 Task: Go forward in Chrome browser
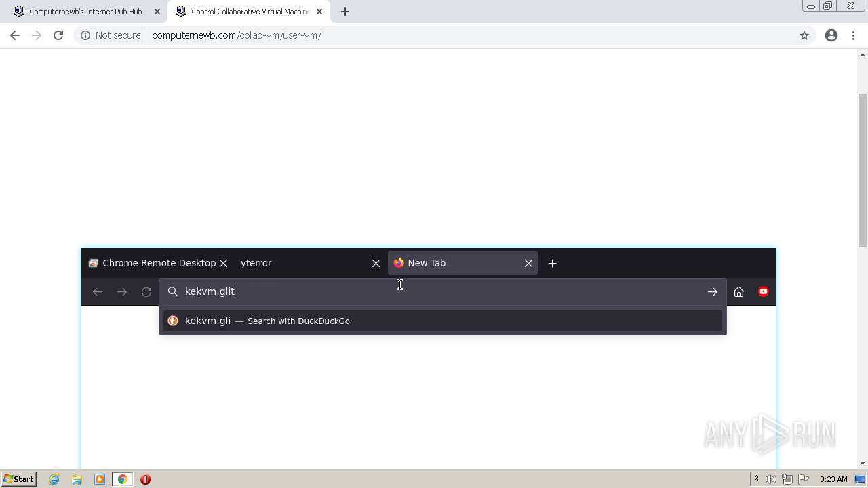pos(37,35)
